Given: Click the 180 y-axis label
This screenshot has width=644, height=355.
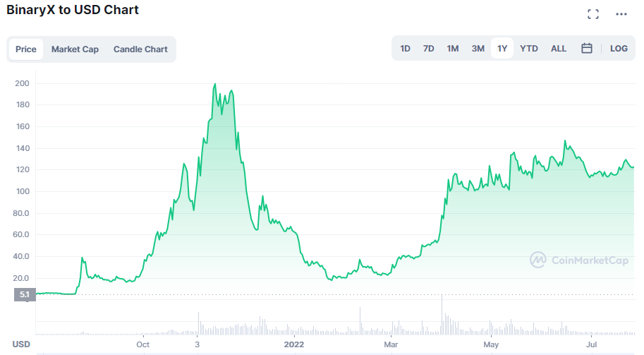Looking at the screenshot, I should (23, 104).
